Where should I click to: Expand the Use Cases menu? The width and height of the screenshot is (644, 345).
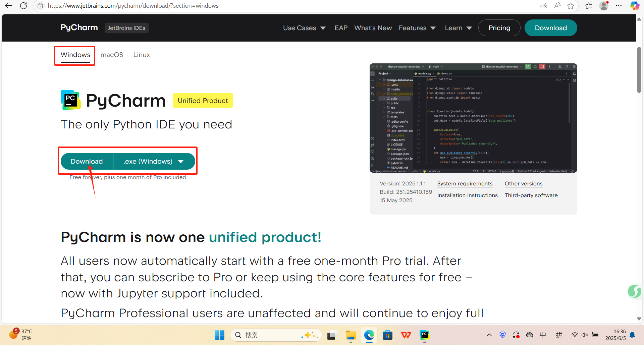pos(304,28)
